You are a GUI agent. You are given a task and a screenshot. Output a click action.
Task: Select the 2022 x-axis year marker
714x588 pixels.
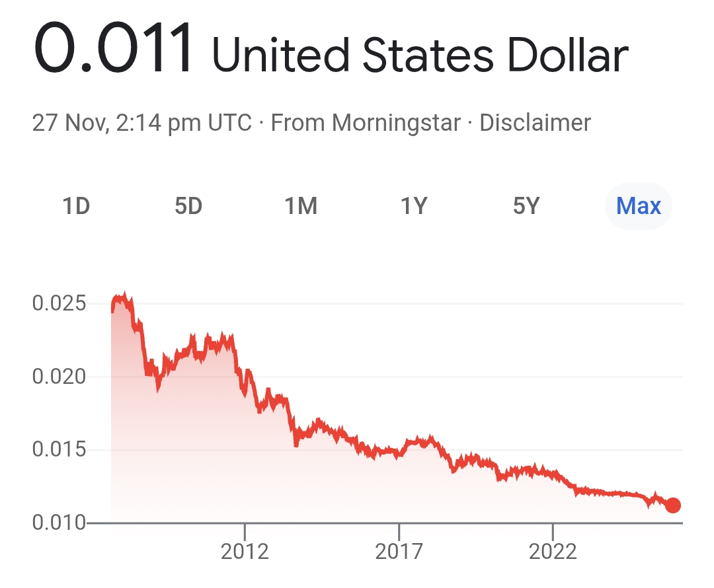click(553, 550)
